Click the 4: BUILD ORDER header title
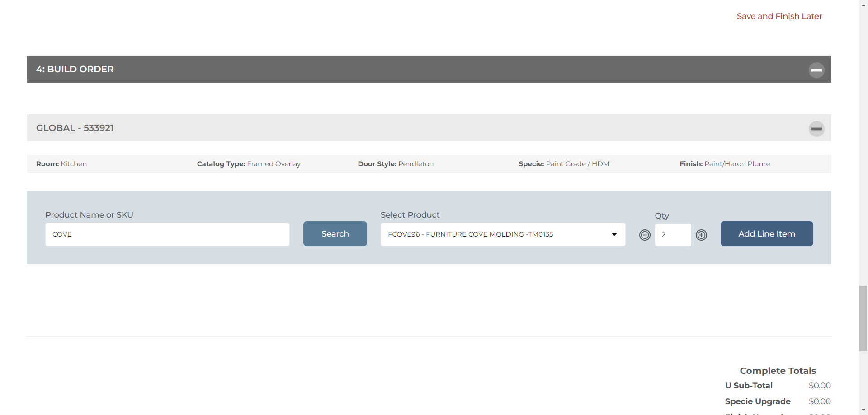 (75, 69)
